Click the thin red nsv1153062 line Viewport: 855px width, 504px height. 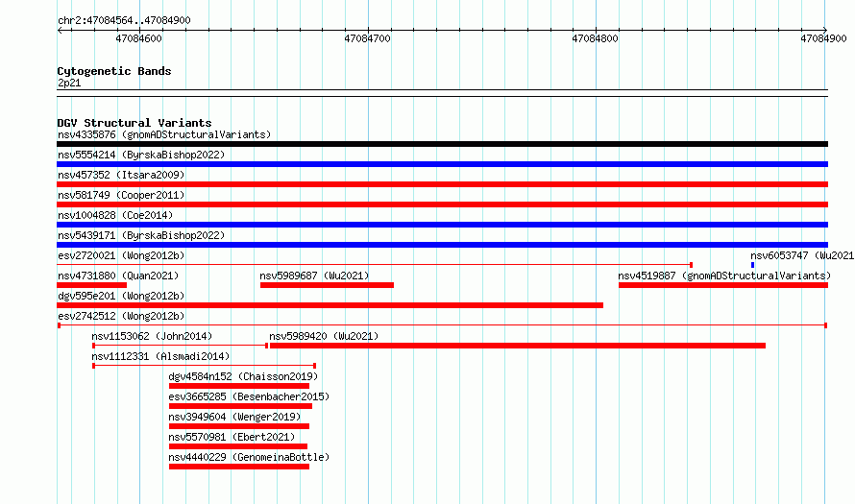tap(180, 346)
